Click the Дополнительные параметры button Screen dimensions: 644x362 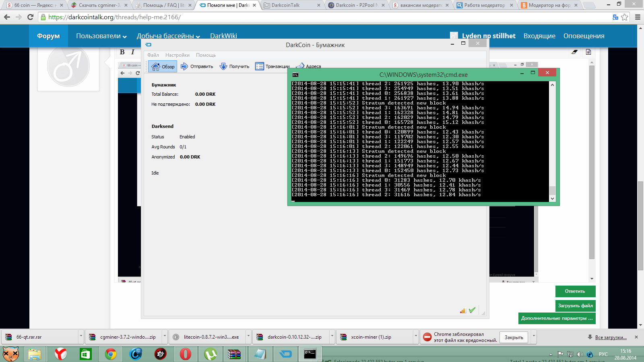[x=557, y=318]
